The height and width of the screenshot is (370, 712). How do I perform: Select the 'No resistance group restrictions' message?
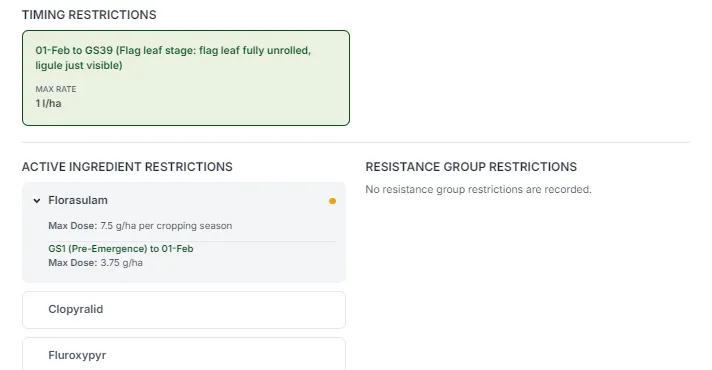tap(479, 189)
